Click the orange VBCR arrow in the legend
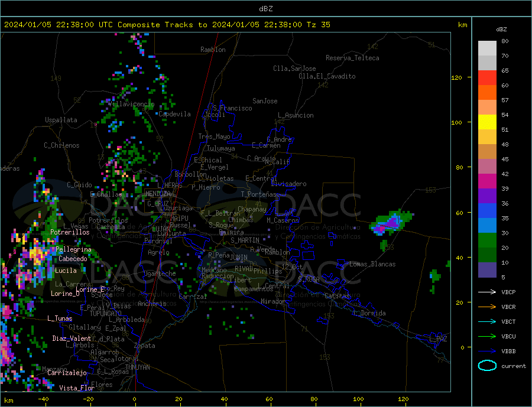The image size is (532, 407). click(487, 307)
